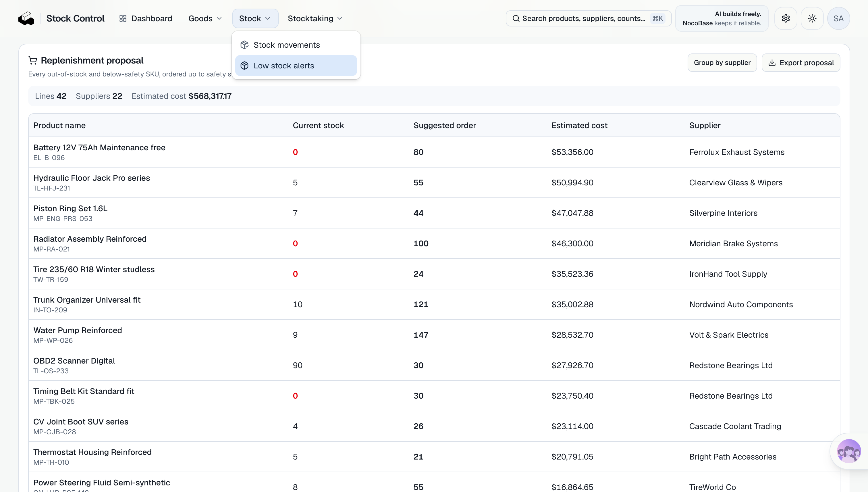Click the Stock Control cube logo
This screenshot has height=492, width=868.
click(26, 19)
